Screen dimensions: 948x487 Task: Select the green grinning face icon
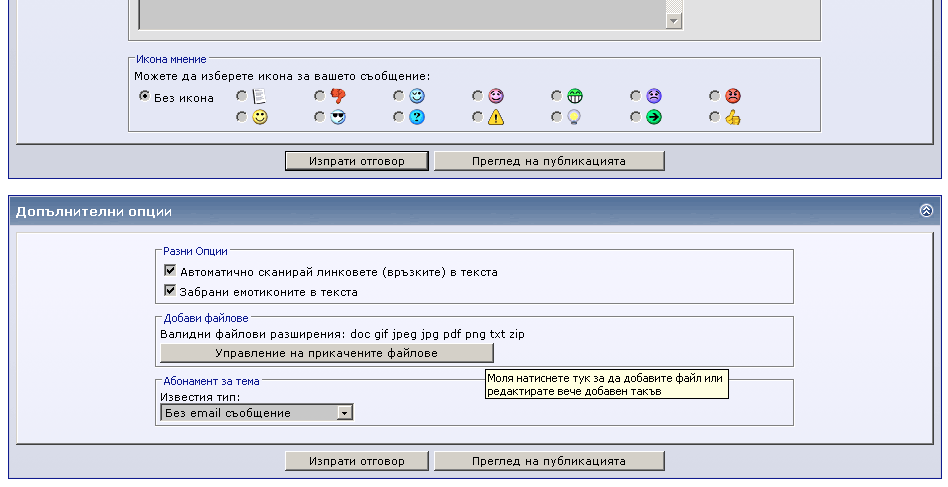click(556, 96)
